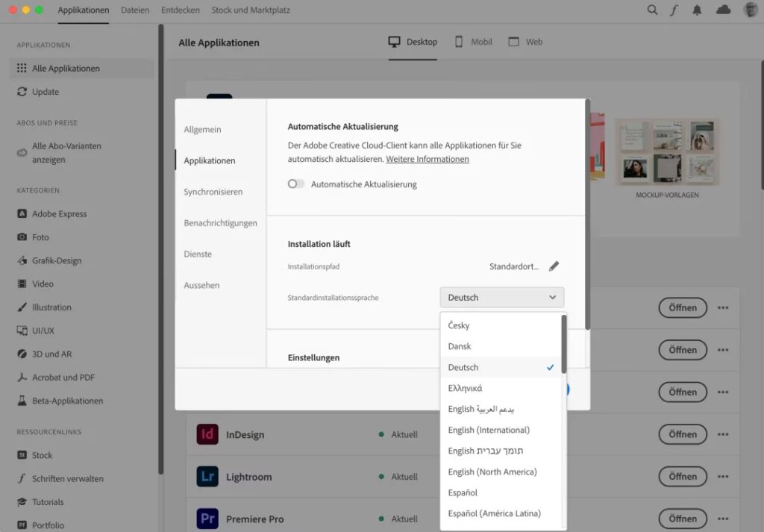Click the Lightroom app icon
Image resolution: width=764 pixels, height=532 pixels.
coord(207,477)
